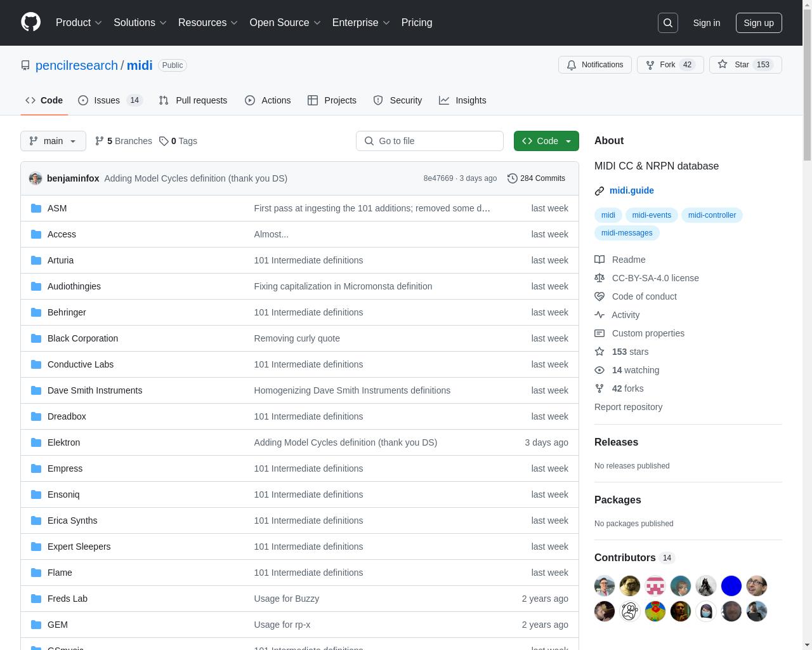The image size is (812, 650).
Task: Open the Dave Smith Instruments folder
Action: coord(95,390)
